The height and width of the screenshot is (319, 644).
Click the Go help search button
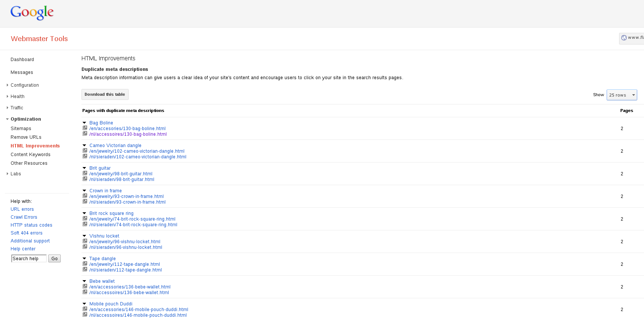54,259
